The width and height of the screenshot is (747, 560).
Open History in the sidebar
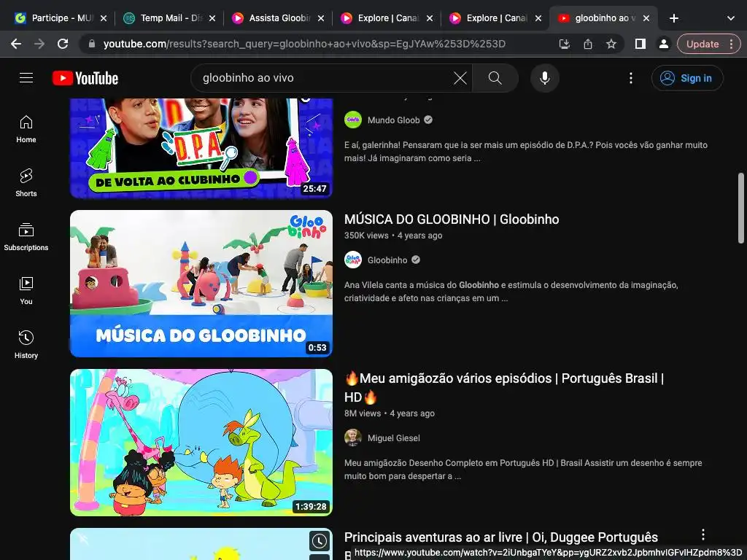[x=26, y=345]
